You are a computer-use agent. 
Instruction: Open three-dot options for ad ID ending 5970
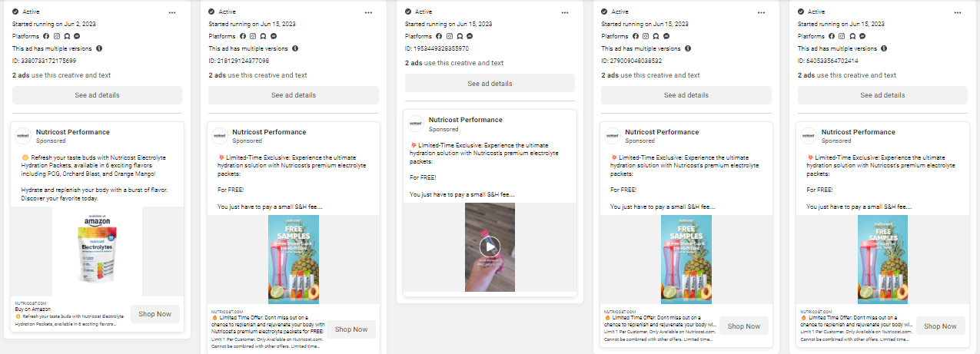[565, 13]
